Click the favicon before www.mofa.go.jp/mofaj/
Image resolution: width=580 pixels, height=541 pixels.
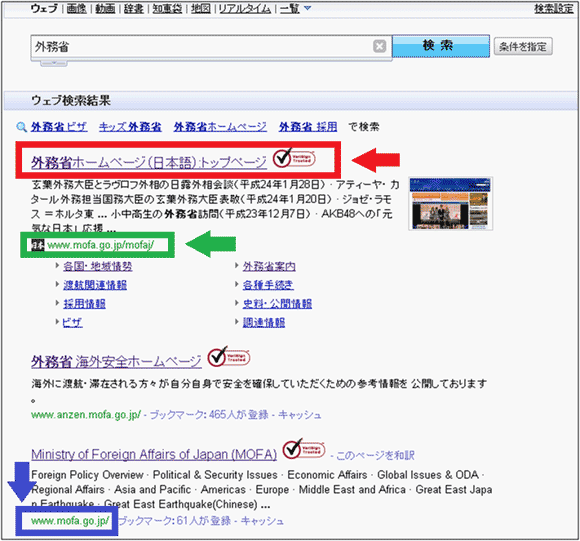(38, 245)
